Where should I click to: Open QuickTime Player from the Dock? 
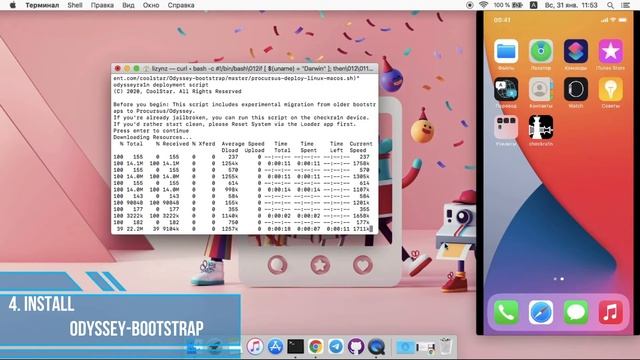click(376, 347)
